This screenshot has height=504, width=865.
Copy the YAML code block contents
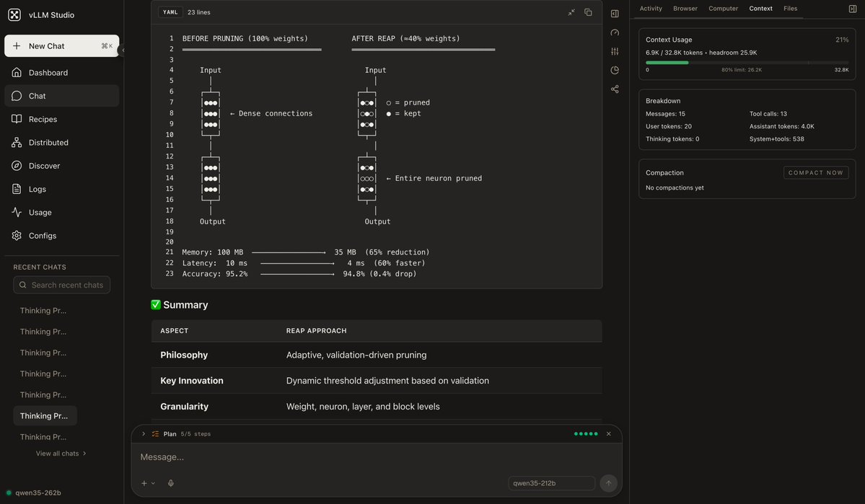(x=588, y=12)
